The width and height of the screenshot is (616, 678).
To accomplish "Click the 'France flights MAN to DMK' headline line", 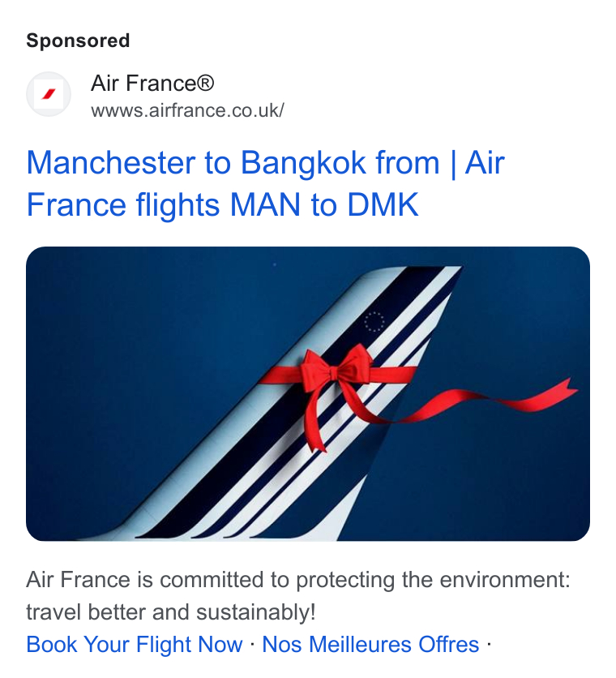I will pyautogui.click(x=222, y=205).
